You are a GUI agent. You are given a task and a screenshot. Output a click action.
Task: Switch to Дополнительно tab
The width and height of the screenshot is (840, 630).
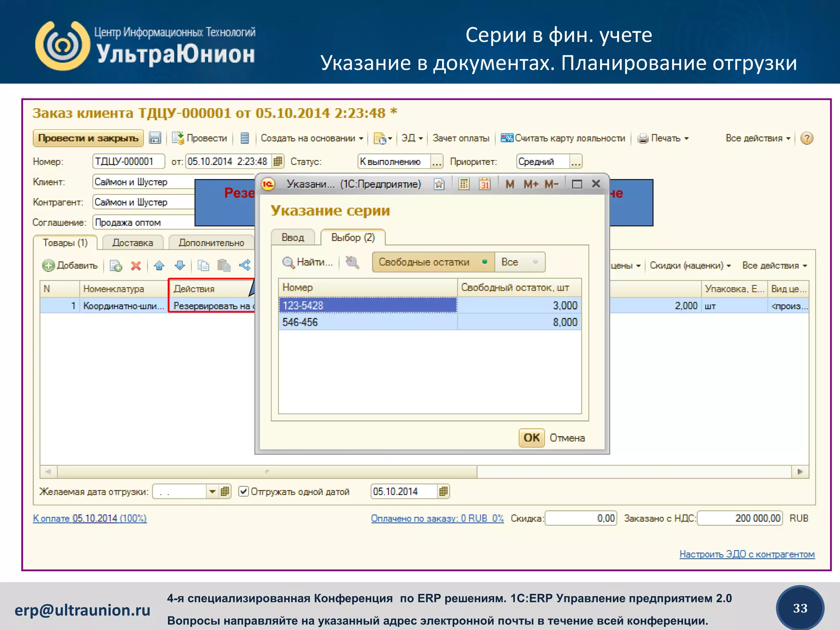tap(211, 243)
